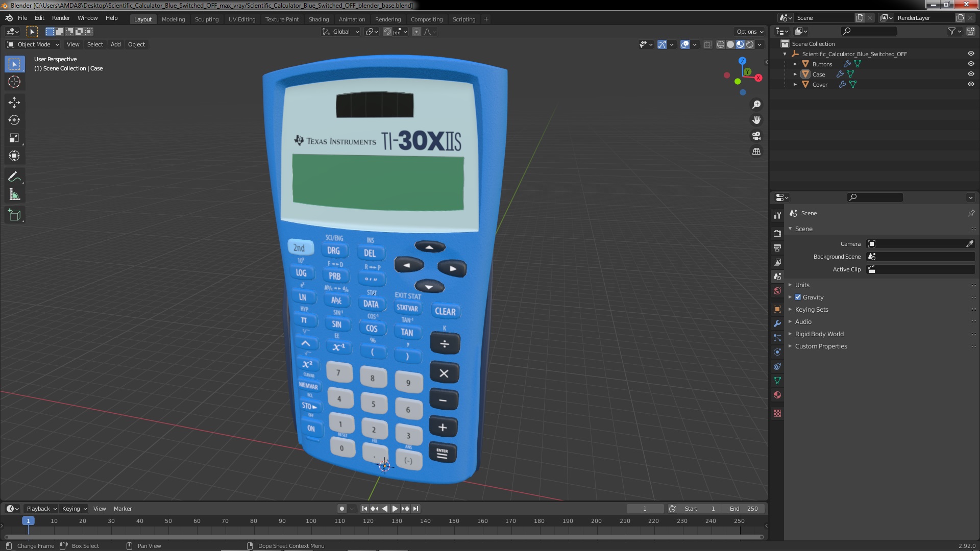The width and height of the screenshot is (980, 551).
Task: Toggle X-ray mode in viewport header
Action: click(x=707, y=44)
